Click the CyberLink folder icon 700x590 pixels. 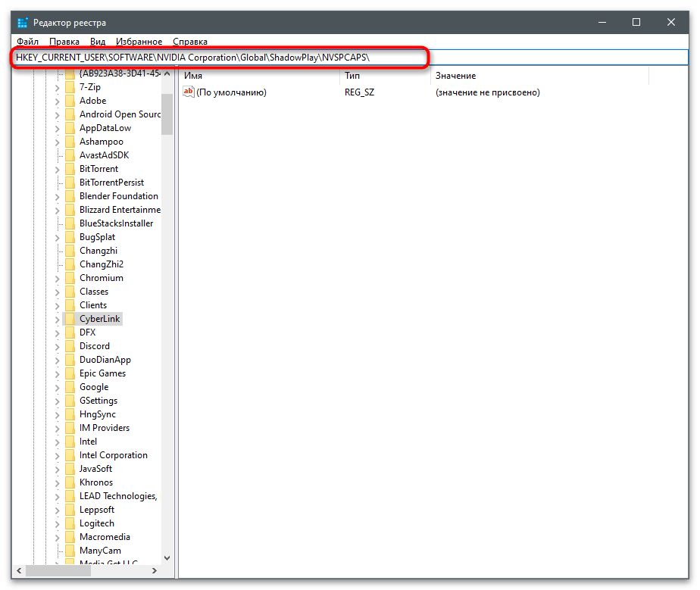tap(70, 319)
